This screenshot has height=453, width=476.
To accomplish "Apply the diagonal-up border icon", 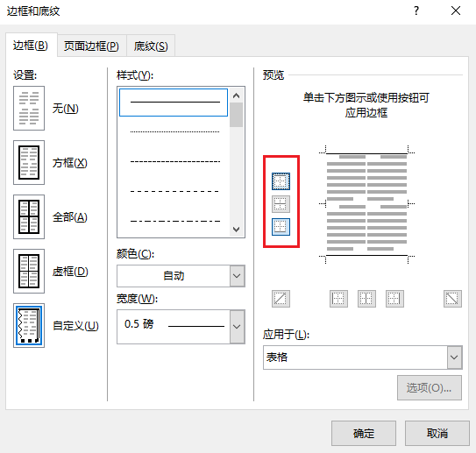I will click(281, 299).
